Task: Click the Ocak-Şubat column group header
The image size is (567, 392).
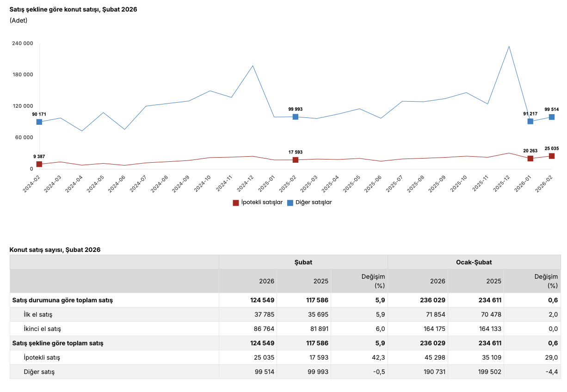Action: 474,262
